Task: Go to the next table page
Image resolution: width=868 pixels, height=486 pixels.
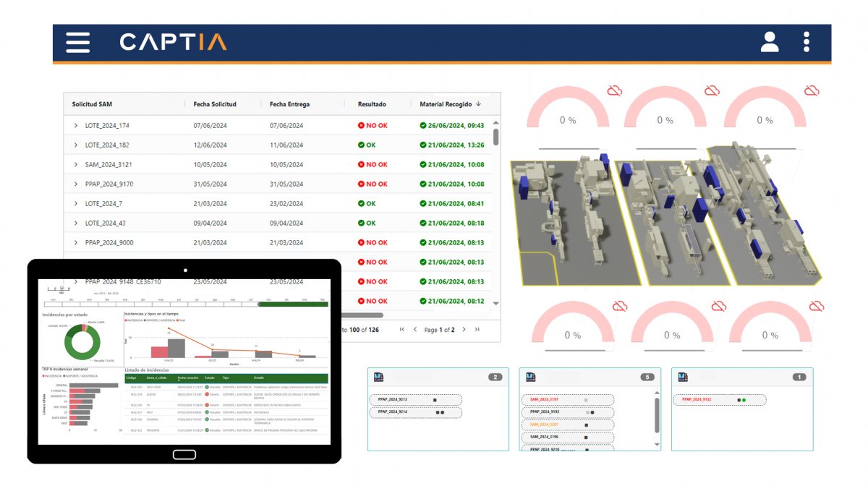Action: pos(464,329)
